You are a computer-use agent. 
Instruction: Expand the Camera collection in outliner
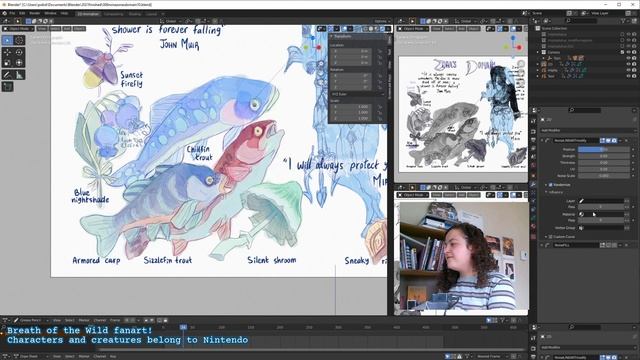[x=538, y=52]
